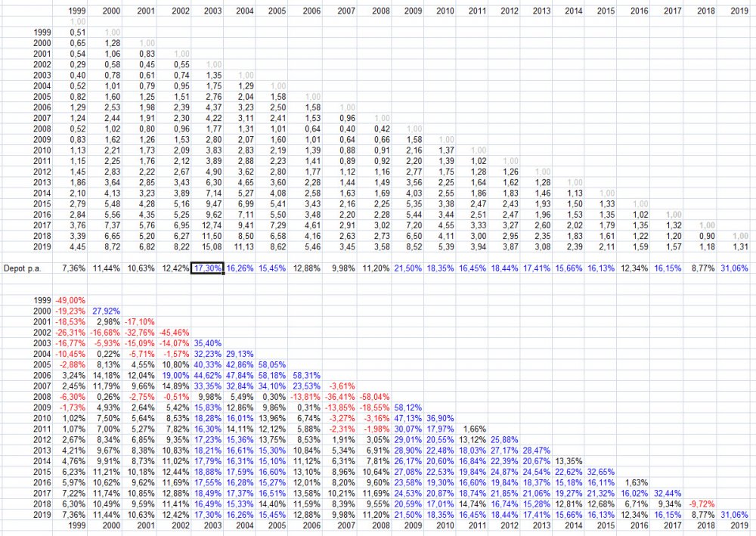This screenshot has height=536, width=756.
Task: Select the value 1,31 in the 2019 row
Action: [740, 246]
